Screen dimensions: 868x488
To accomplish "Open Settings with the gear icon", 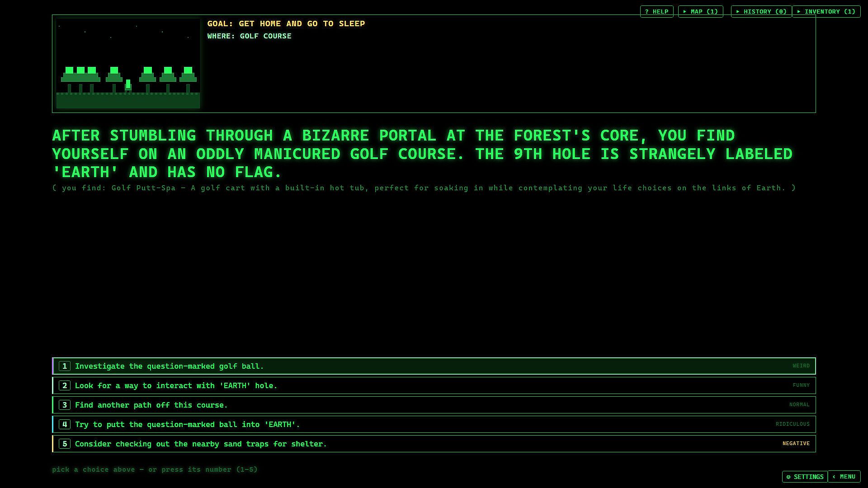I will pos(805,477).
